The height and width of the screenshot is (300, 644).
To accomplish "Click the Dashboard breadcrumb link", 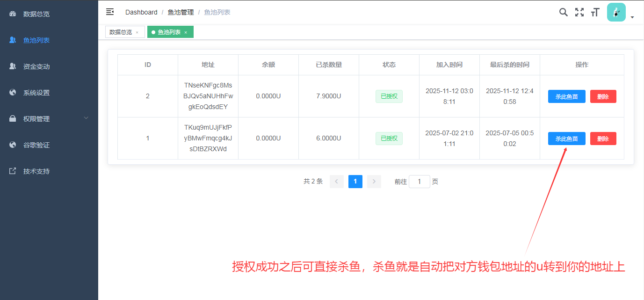I will tap(141, 12).
